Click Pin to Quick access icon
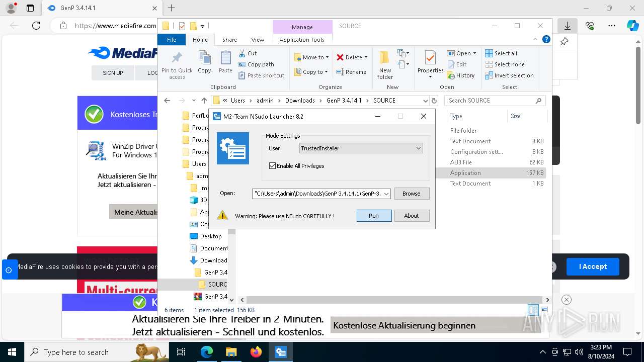The height and width of the screenshot is (362, 644). (177, 65)
